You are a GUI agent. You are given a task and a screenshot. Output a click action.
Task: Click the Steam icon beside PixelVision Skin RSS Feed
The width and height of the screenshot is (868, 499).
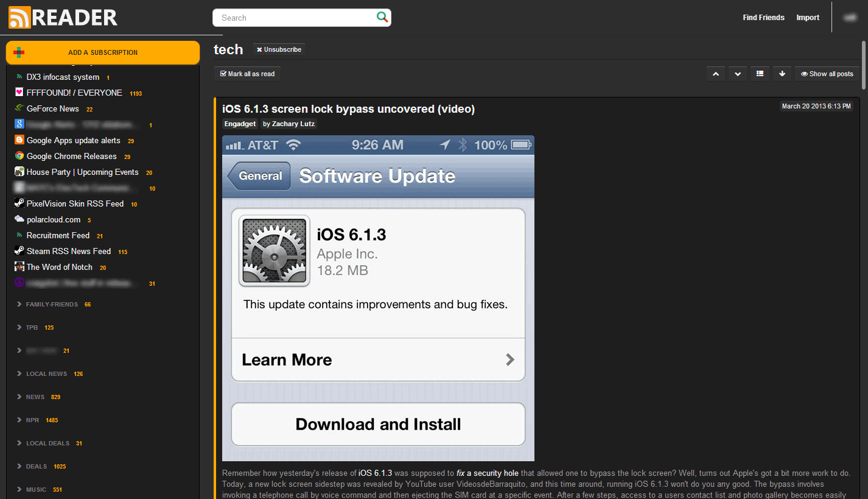(x=19, y=203)
